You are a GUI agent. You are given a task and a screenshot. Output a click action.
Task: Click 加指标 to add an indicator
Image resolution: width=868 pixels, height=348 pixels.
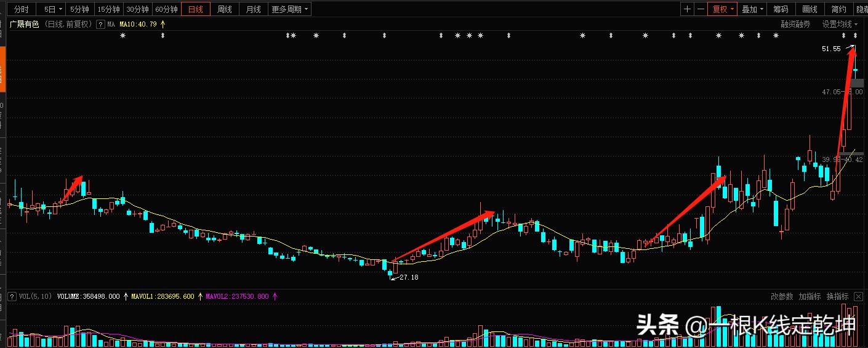[810, 296]
